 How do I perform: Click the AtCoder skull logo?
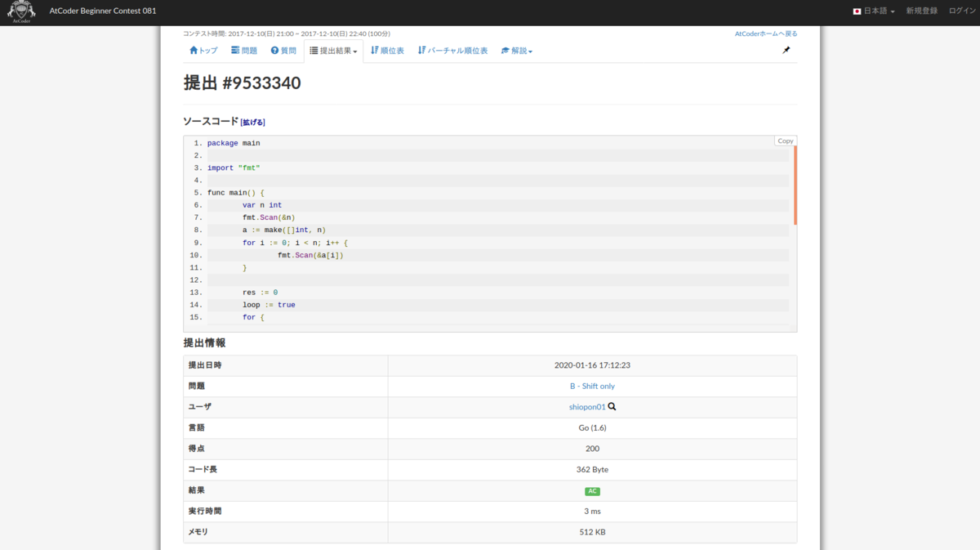pyautogui.click(x=20, y=11)
